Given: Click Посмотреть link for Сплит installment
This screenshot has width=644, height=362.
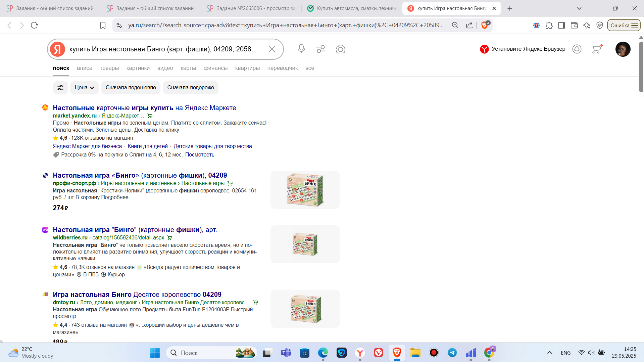Looking at the screenshot, I should [200, 155].
